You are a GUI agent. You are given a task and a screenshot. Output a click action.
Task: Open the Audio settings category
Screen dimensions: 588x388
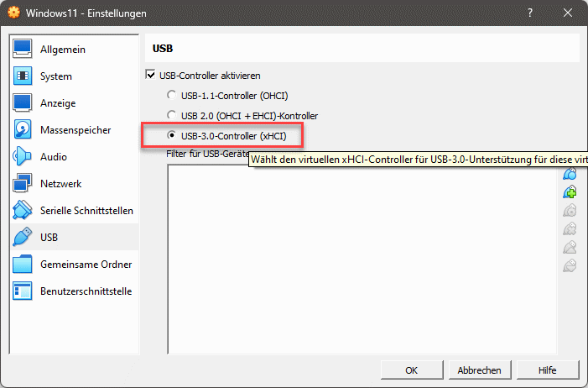tap(75, 156)
